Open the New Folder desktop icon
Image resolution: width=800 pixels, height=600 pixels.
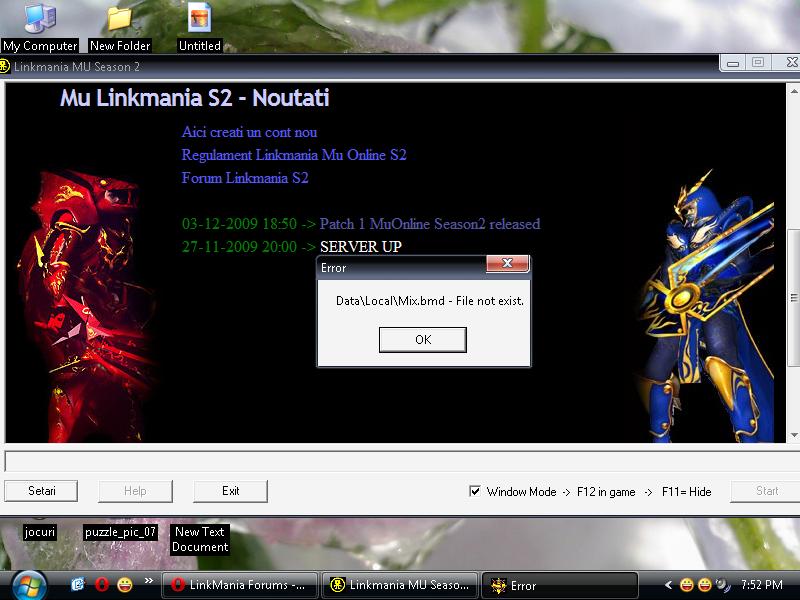pos(120,26)
